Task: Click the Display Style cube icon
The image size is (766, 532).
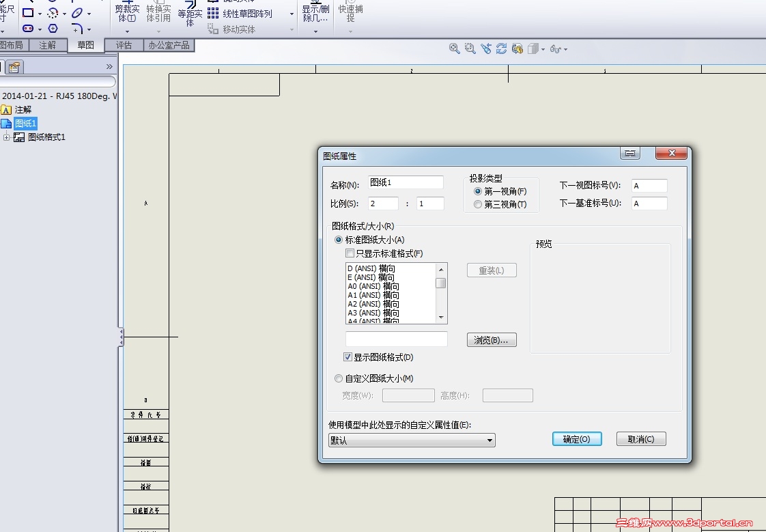Action: pos(533,48)
